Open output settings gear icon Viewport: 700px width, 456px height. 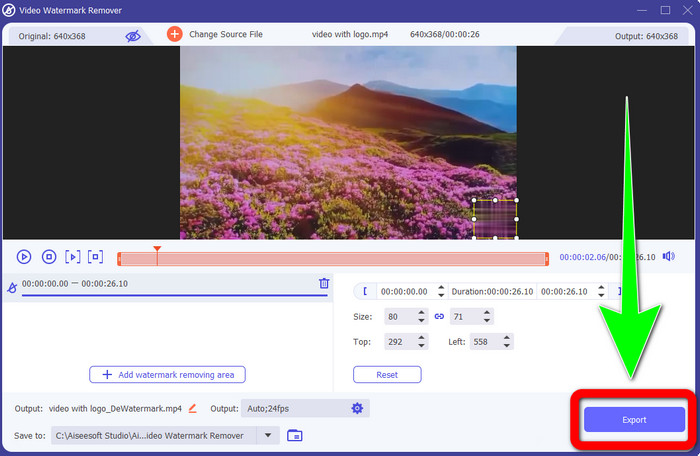click(x=357, y=408)
